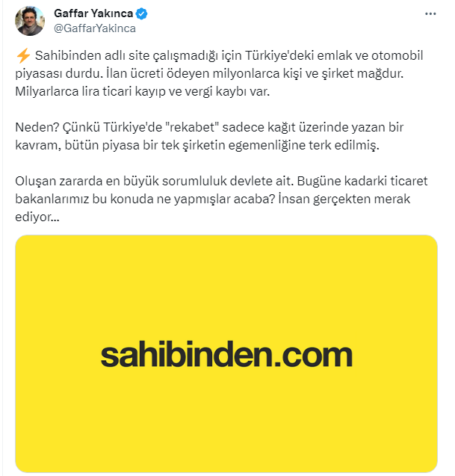Open the @GaffarYakinca handle link

95,28
